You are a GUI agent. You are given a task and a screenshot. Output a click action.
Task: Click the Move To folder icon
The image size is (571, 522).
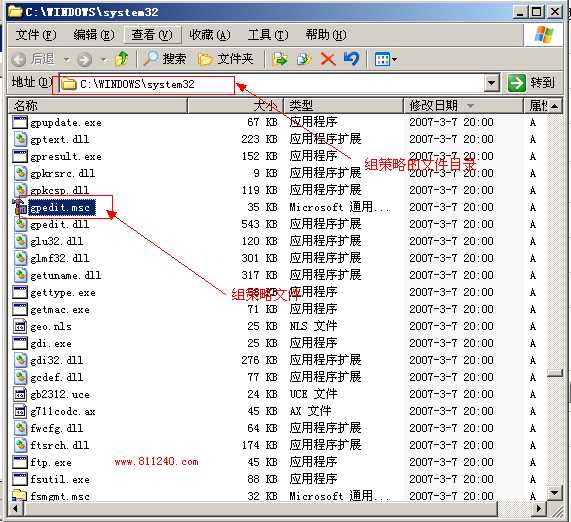280,59
